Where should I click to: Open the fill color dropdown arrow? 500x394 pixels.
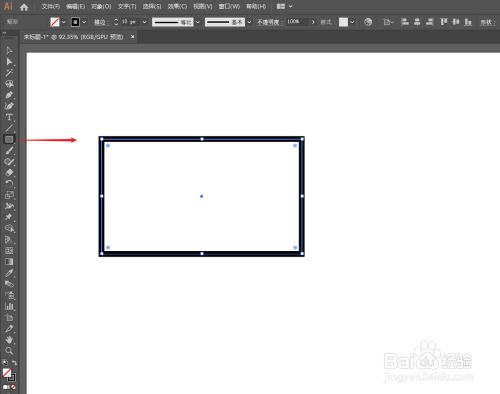click(64, 22)
